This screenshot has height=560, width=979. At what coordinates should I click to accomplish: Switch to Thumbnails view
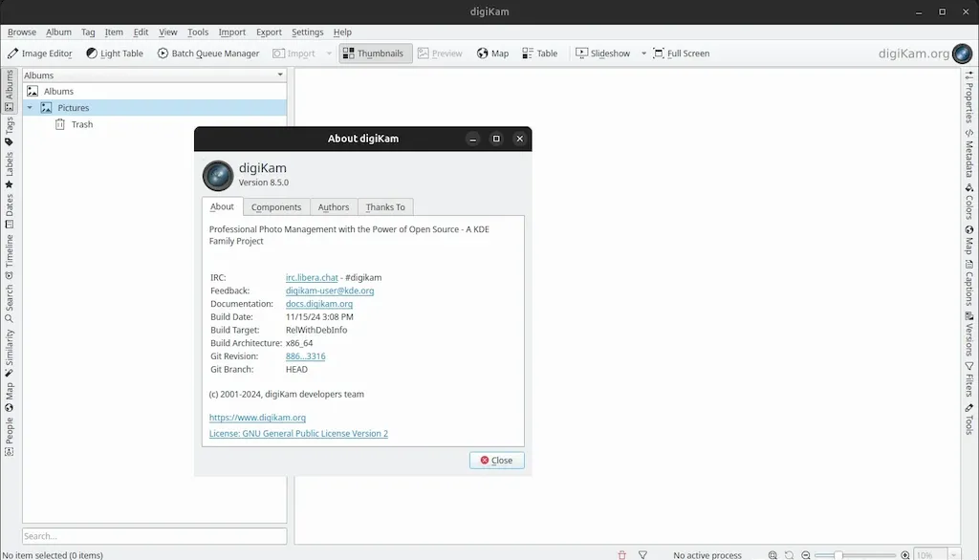[x=375, y=54]
